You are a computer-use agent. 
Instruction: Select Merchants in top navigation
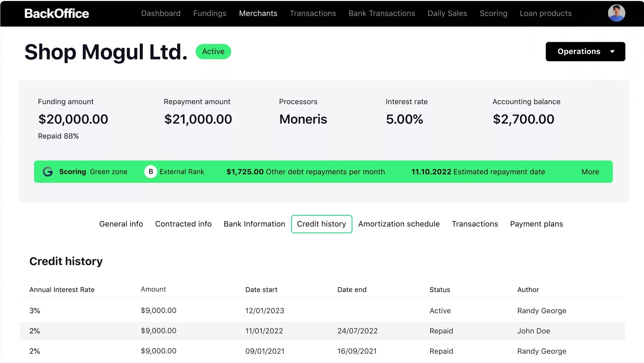(x=258, y=13)
